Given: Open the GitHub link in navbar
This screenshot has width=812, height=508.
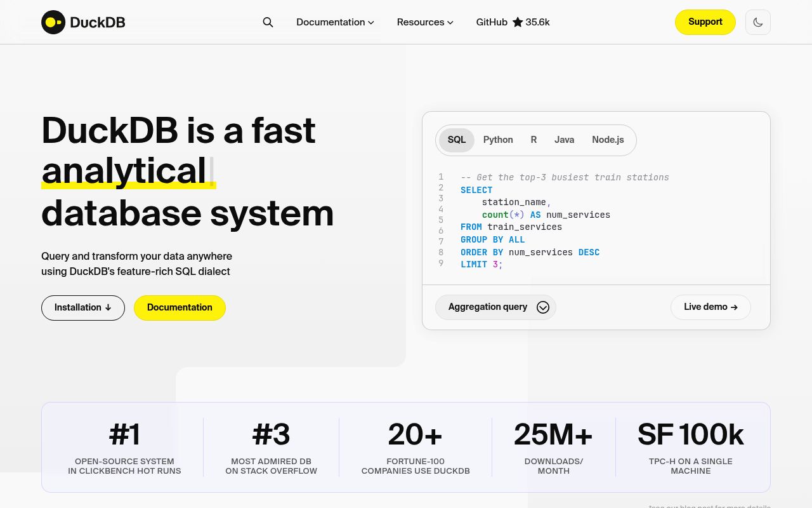Looking at the screenshot, I should pos(492,22).
